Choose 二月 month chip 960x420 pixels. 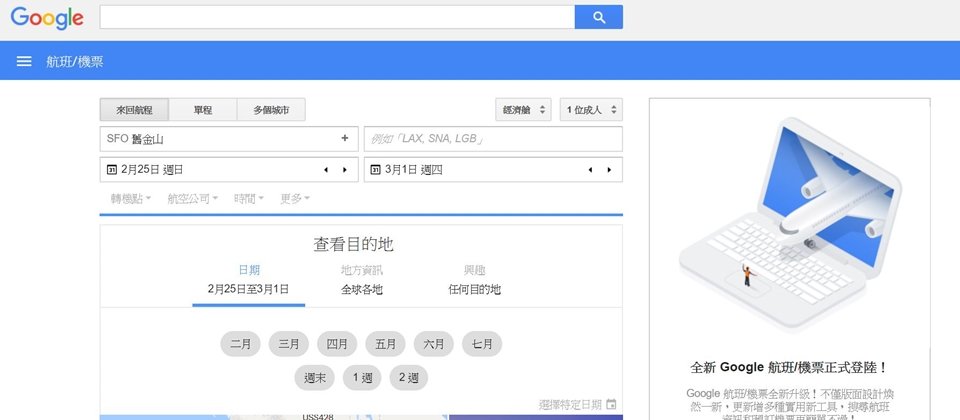point(241,344)
